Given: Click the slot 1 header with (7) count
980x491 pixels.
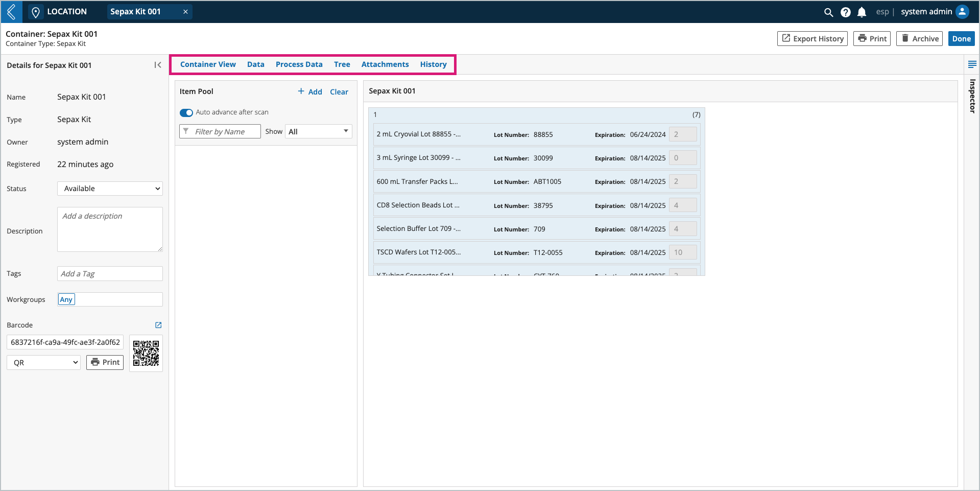Looking at the screenshot, I should pyautogui.click(x=537, y=114).
